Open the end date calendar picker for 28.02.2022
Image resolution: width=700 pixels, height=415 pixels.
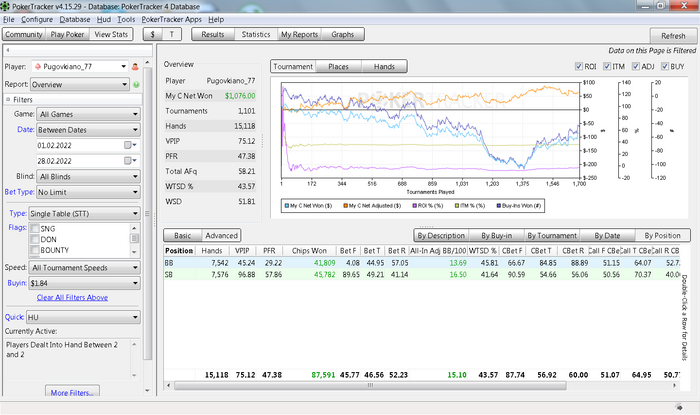(x=130, y=161)
